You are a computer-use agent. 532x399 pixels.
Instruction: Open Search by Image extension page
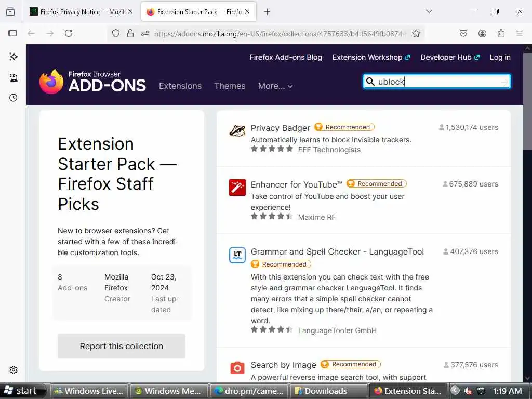point(283,365)
